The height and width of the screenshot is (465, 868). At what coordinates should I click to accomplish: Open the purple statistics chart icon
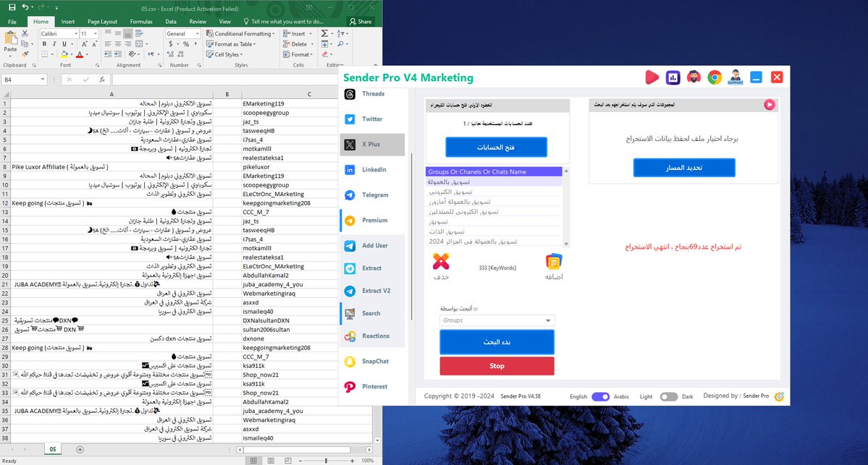[x=673, y=77]
